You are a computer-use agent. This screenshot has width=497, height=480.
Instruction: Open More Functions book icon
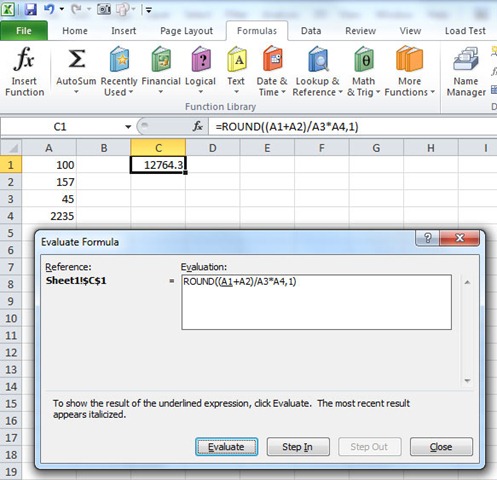[x=409, y=59]
